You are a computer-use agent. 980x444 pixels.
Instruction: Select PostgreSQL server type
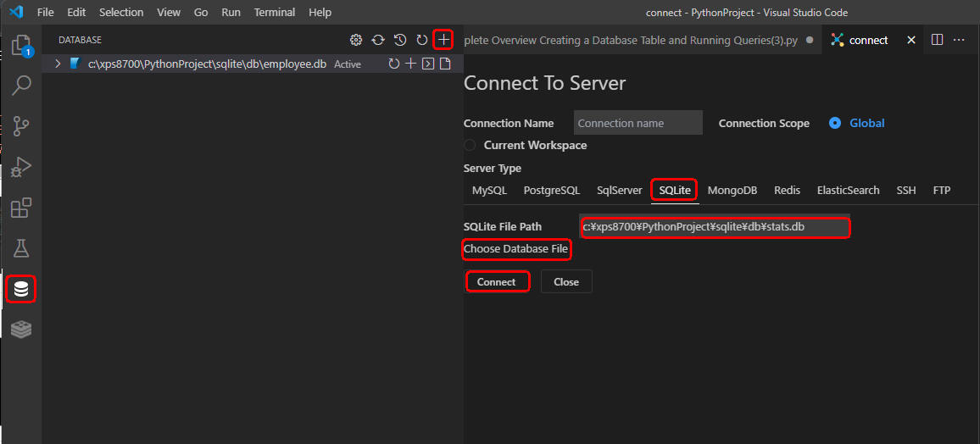click(552, 191)
